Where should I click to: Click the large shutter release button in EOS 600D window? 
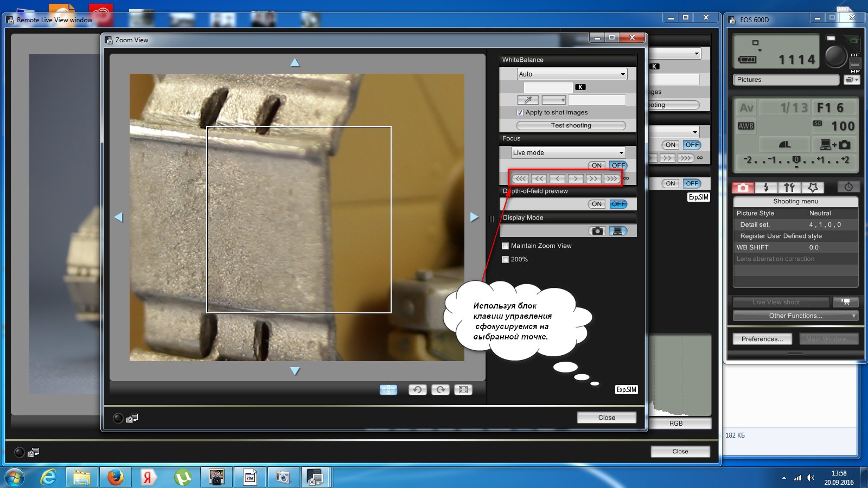835,56
